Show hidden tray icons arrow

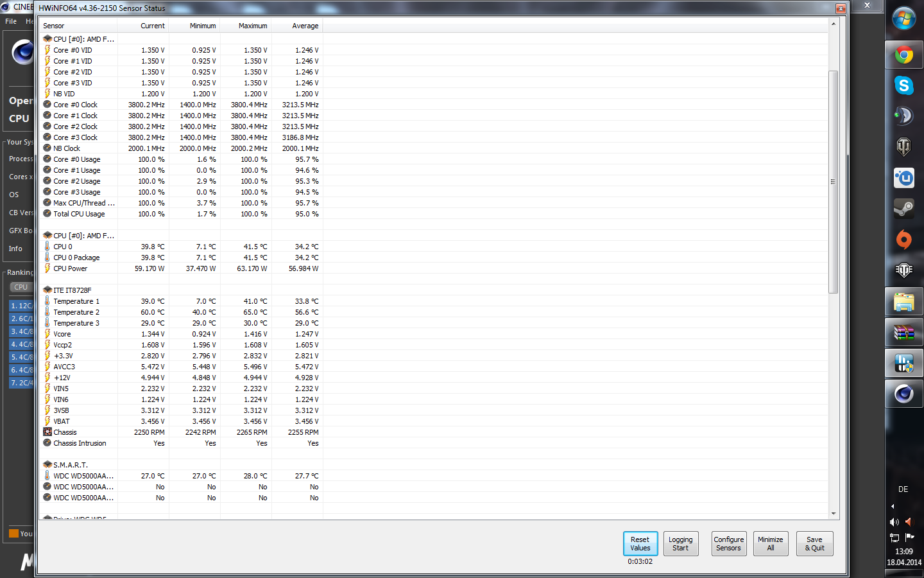point(893,506)
